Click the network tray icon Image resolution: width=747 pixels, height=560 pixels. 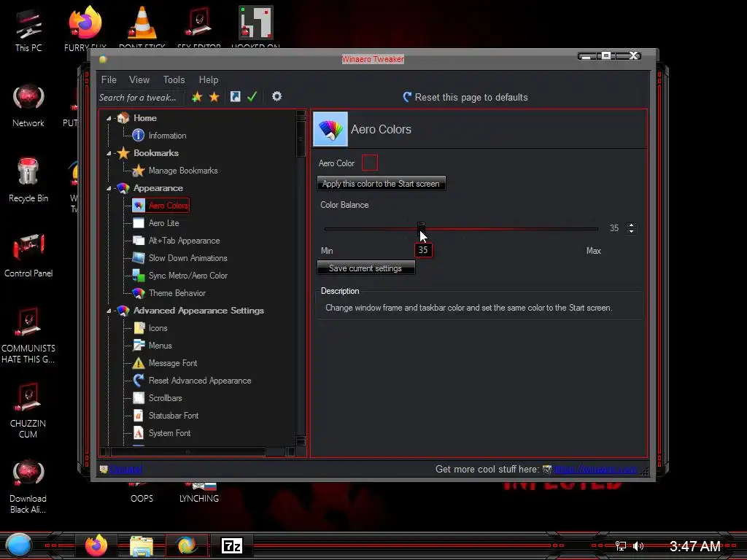click(620, 545)
